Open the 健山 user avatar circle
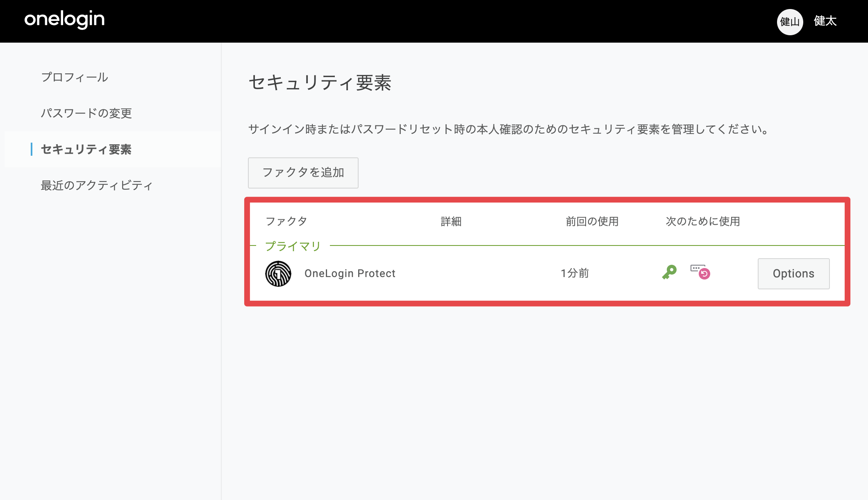Image resolution: width=868 pixels, height=500 pixels. tap(790, 22)
